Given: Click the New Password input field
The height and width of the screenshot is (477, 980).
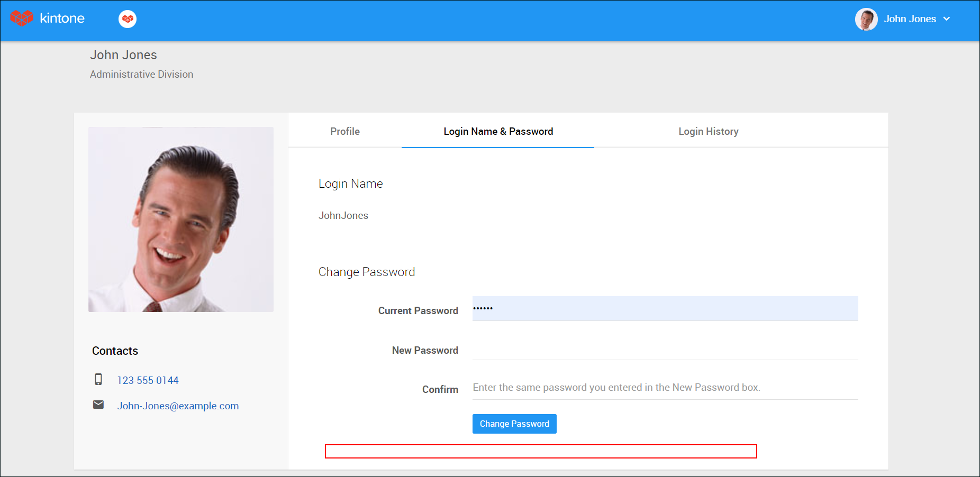Looking at the screenshot, I should (665, 350).
